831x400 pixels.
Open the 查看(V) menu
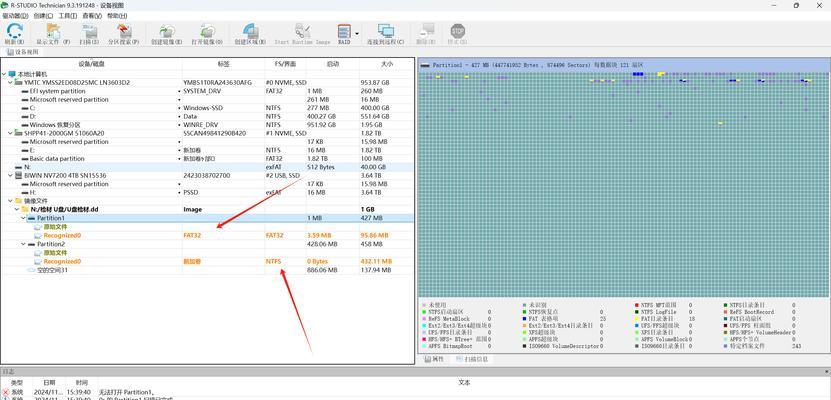point(92,16)
